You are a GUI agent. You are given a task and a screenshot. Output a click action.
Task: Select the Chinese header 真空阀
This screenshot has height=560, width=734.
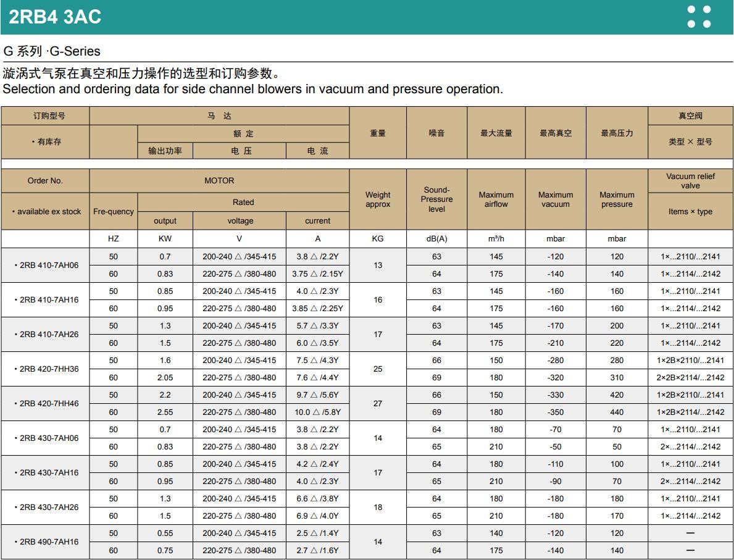tap(690, 115)
